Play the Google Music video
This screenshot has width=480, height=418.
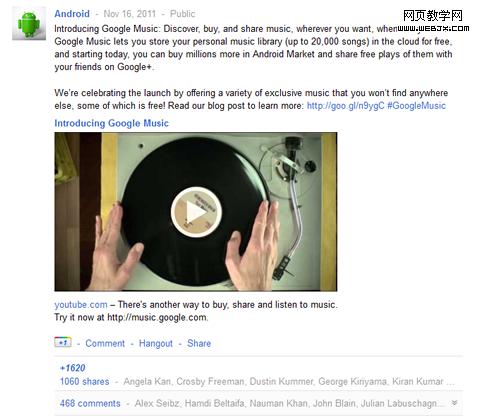196,212
